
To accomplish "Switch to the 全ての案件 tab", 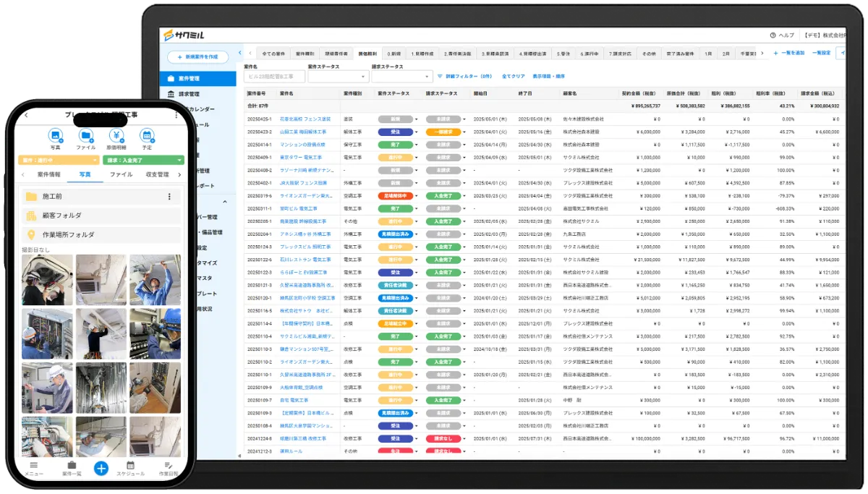I will [273, 54].
